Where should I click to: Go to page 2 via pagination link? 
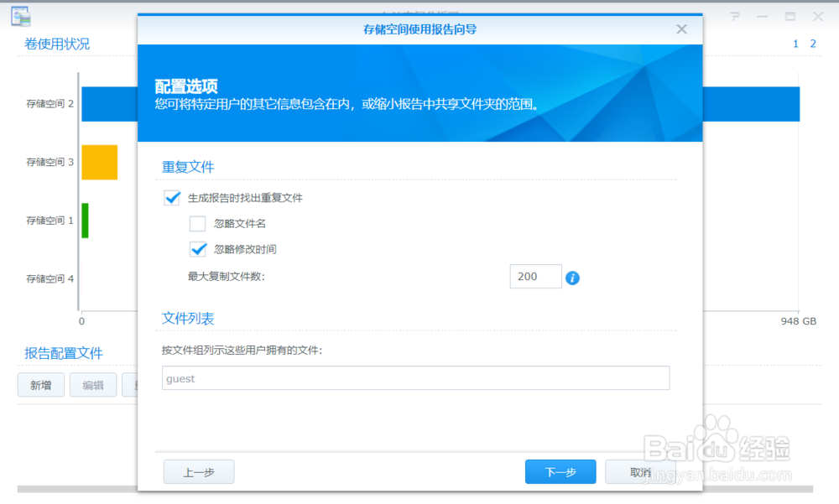pos(811,43)
